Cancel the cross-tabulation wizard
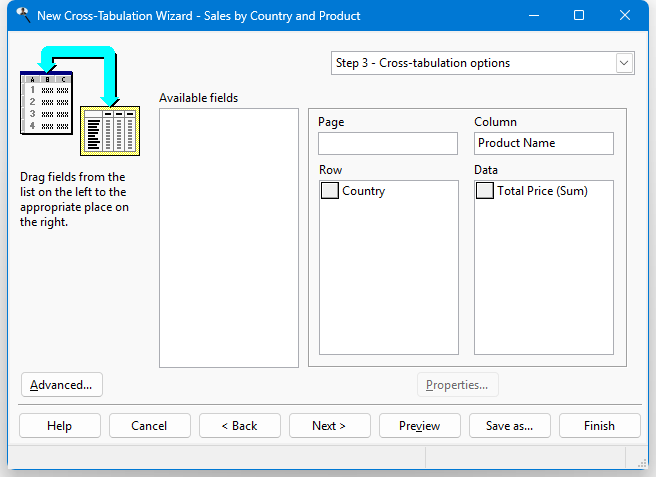Screen dimensions: 656x477 tap(149, 425)
